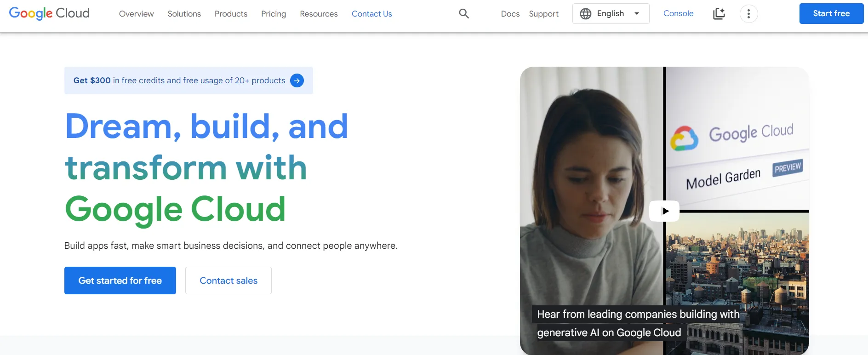
Task: Open Contact Us link
Action: [371, 14]
